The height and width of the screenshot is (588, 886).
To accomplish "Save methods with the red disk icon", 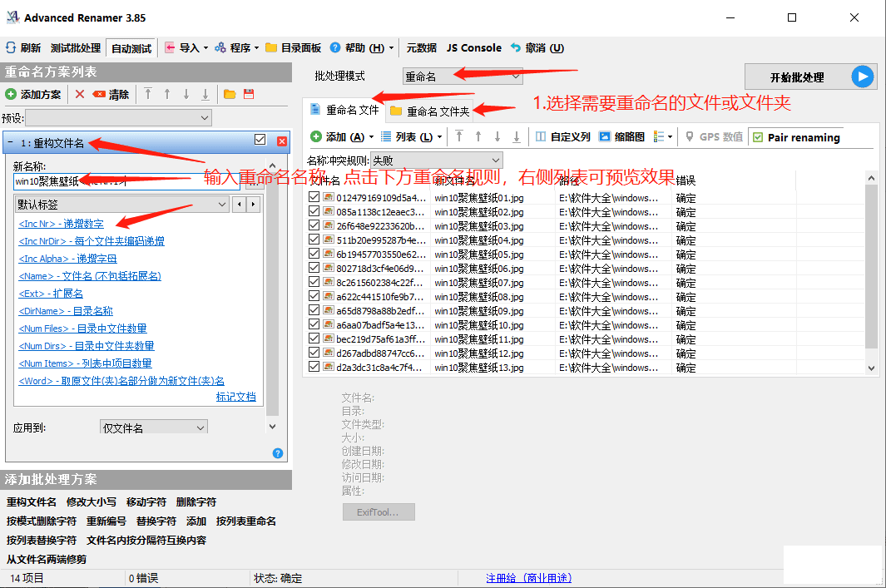I will (249, 94).
